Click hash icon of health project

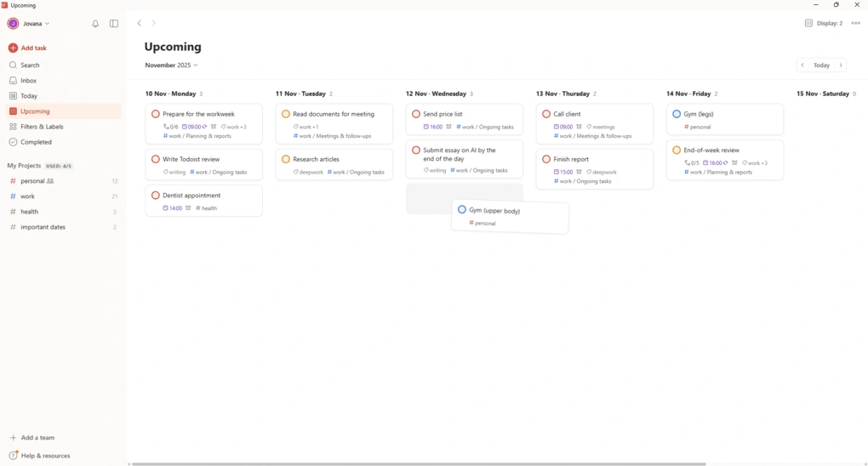(14, 212)
